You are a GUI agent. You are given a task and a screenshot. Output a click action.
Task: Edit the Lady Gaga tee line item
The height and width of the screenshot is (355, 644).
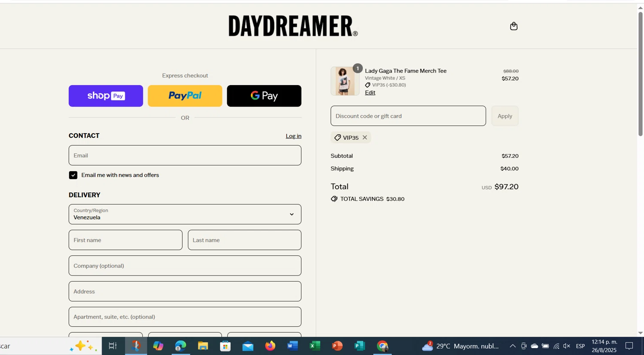click(370, 92)
